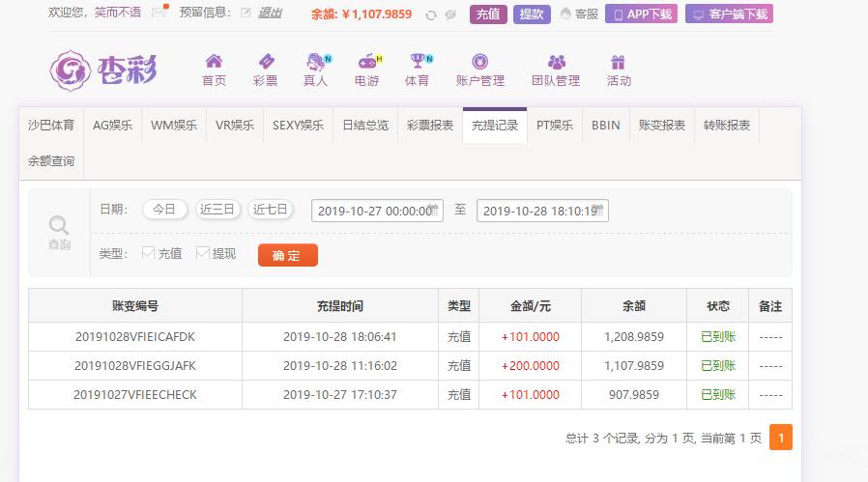868x482 pixels.
Task: Switch to 彩票报表 tab
Action: tap(430, 126)
